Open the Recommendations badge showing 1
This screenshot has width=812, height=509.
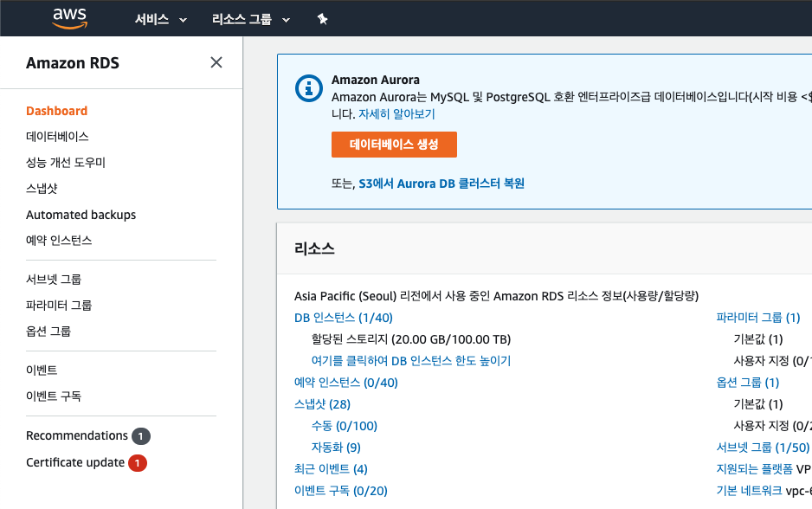coord(141,436)
